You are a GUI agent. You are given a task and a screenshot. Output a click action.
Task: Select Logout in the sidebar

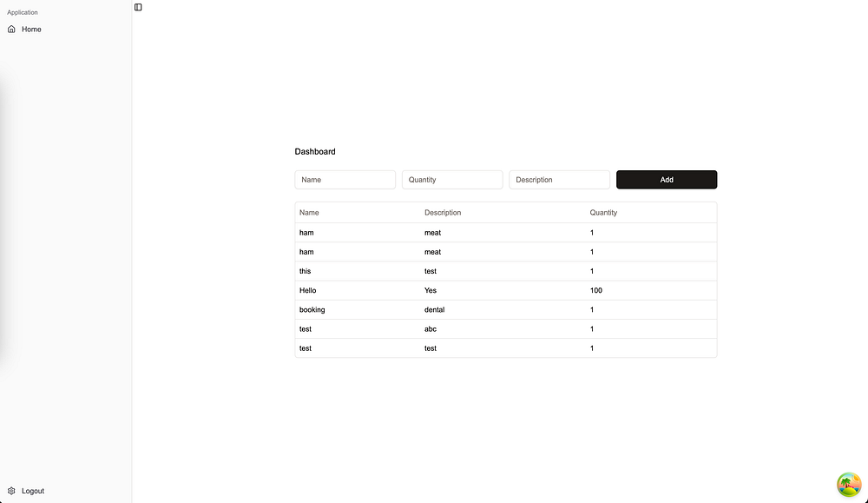[x=33, y=491]
